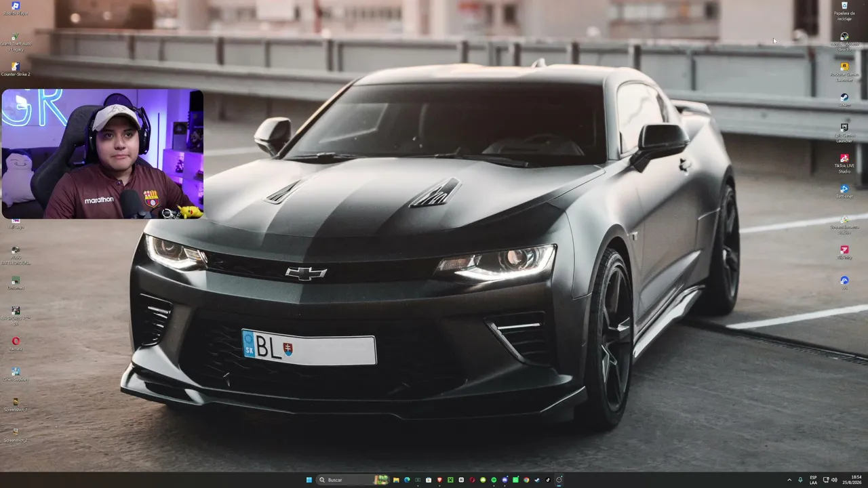Select the Unturned desktop shortcut
868x488 pixels.
16,283
